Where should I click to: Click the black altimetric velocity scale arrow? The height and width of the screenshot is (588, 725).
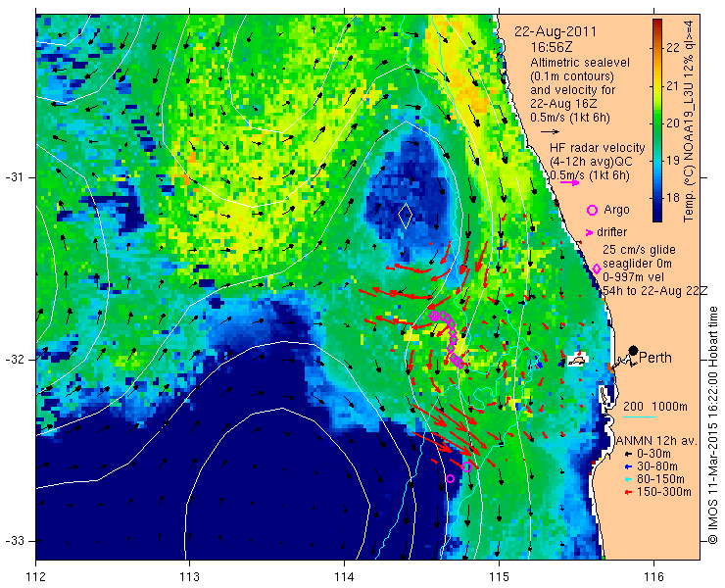(x=551, y=132)
